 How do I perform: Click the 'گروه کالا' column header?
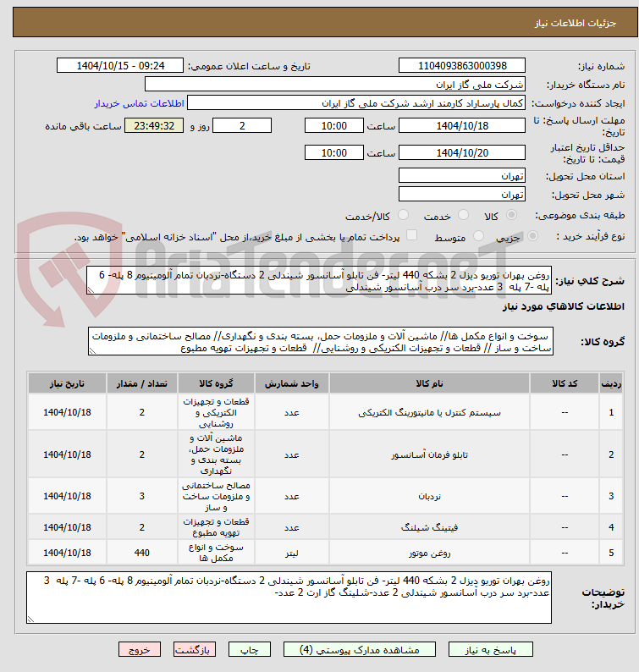(x=216, y=383)
